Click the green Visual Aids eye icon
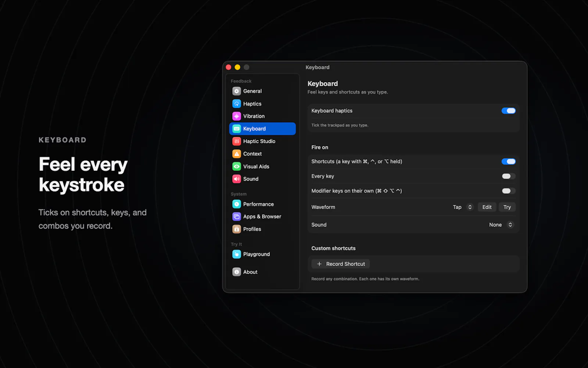Screen dimensions: 588x368 coord(237,166)
